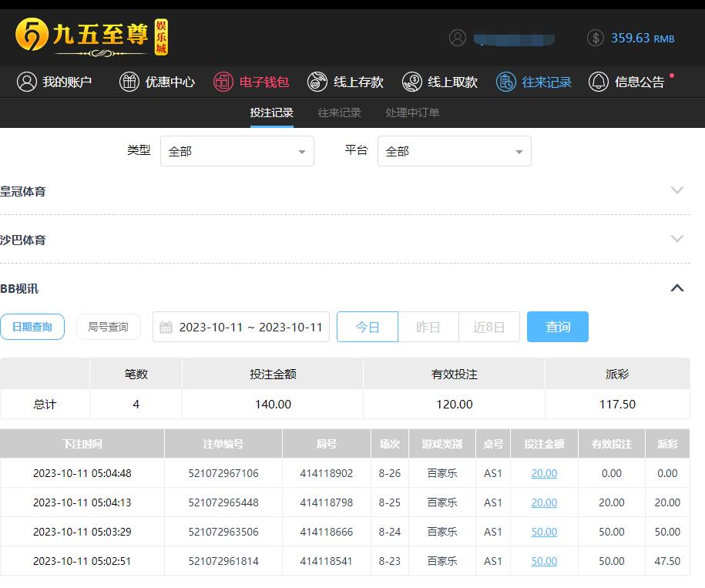705x588 pixels.
Task: Switch to 往来记录 sub-tab
Action: coord(340,113)
